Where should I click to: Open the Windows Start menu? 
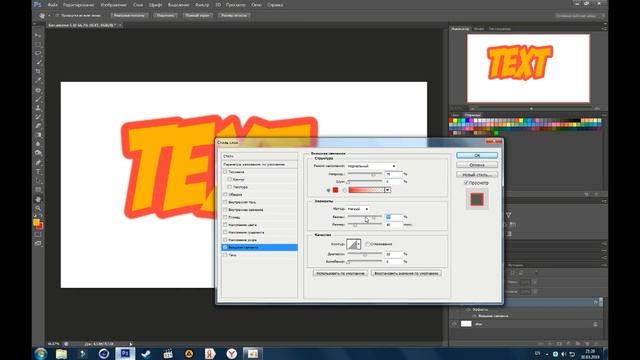point(40,353)
